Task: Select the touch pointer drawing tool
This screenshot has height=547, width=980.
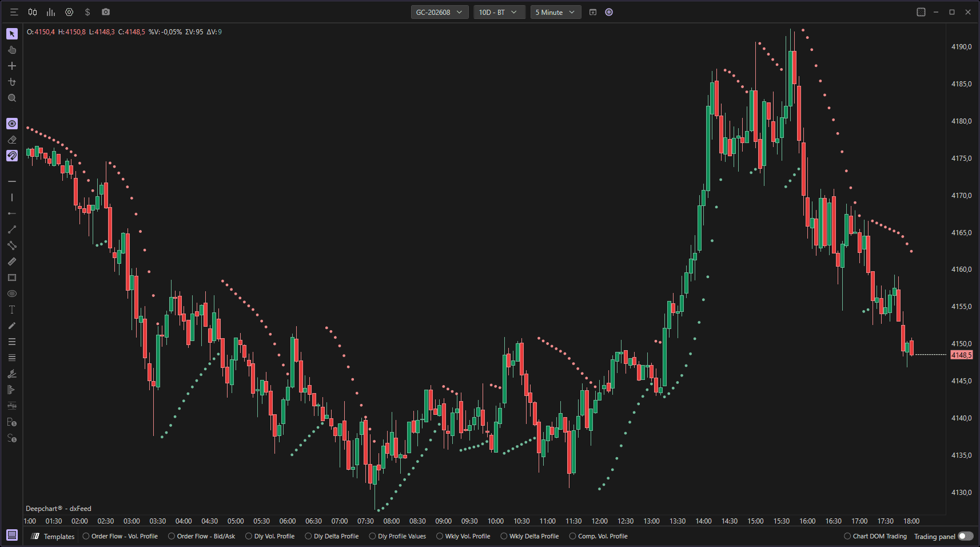Action: (12, 82)
